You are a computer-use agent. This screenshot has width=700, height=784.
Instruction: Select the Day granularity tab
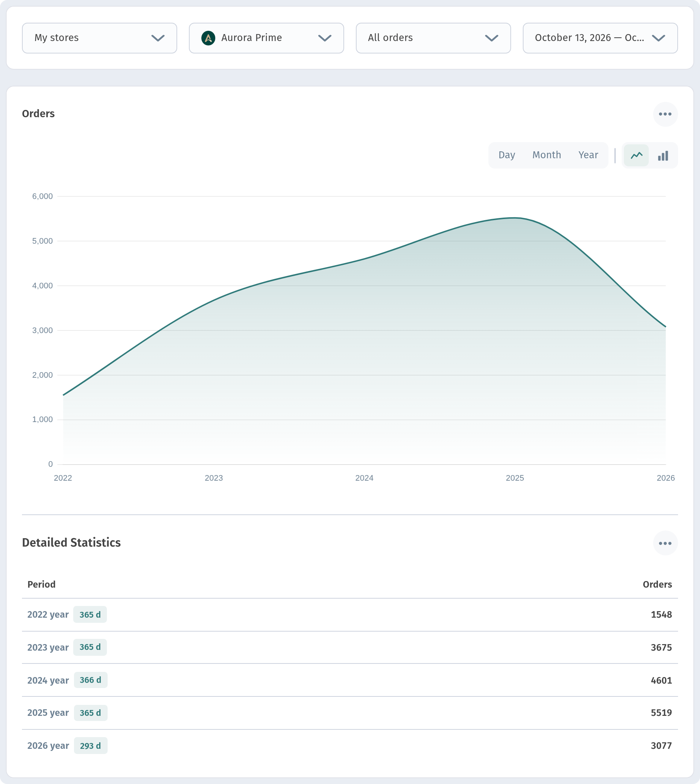507,155
